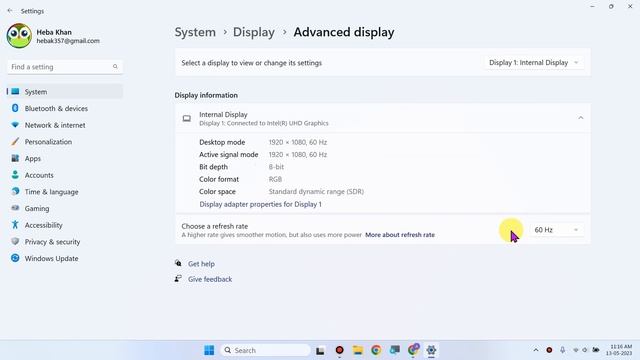Open Personalization settings
This screenshot has width=640, height=360.
pos(65,142)
